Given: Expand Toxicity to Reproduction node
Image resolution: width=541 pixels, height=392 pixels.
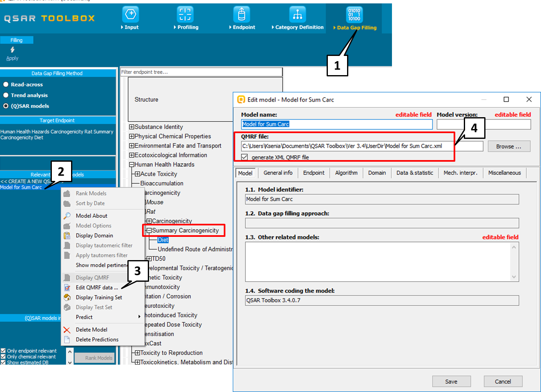Looking at the screenshot, I should [138, 353].
